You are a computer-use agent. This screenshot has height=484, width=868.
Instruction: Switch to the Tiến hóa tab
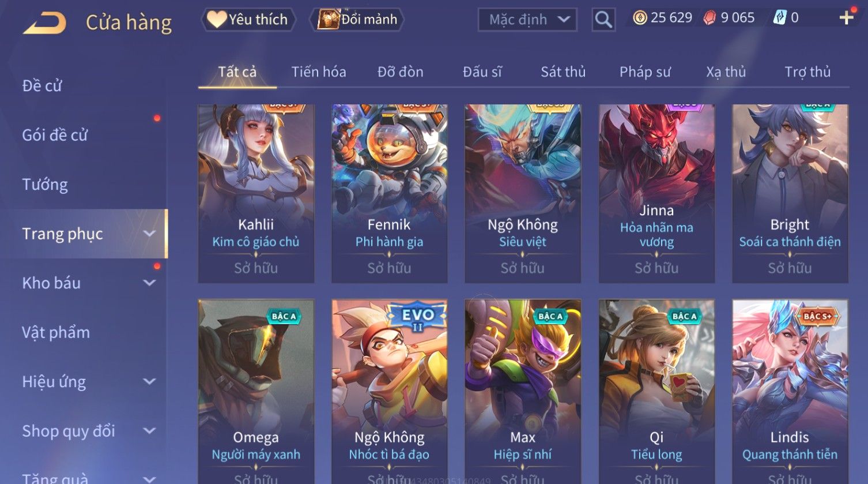pyautogui.click(x=319, y=72)
